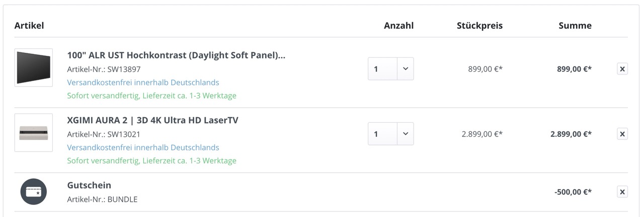
Task: Click Versandkostenfrei link under ALR screen
Action: pos(143,82)
